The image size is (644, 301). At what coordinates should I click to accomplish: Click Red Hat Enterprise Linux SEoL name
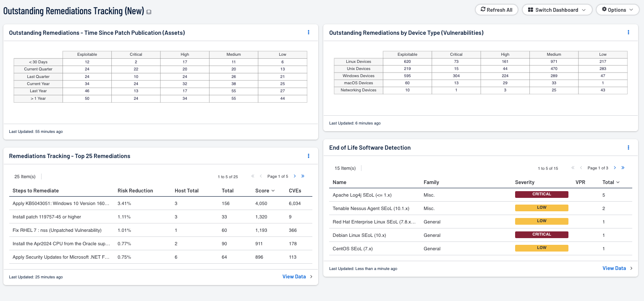pos(375,222)
